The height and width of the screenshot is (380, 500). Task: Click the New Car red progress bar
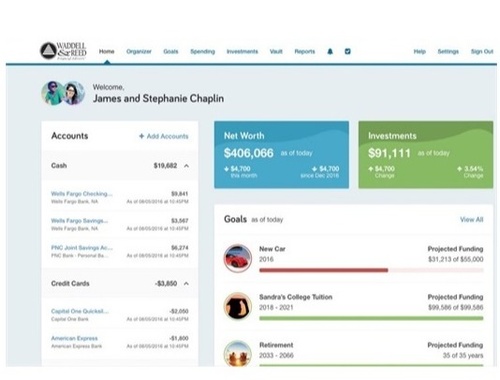point(323,270)
